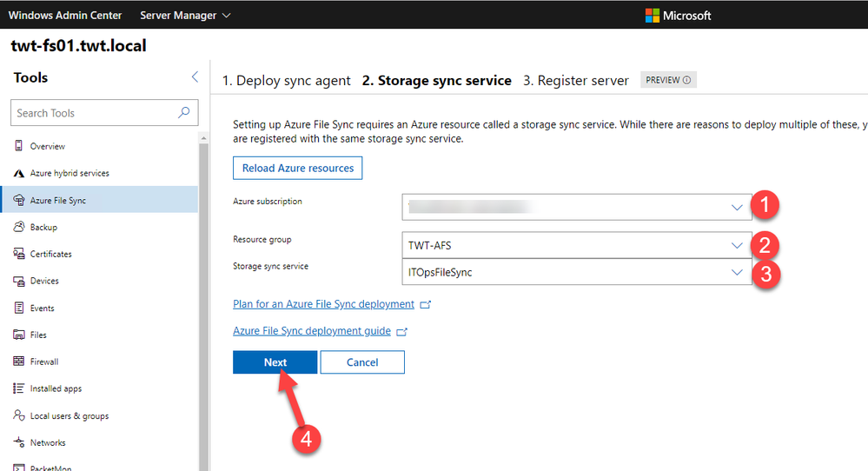This screenshot has height=471, width=868.
Task: Click the Networks icon in sidebar
Action: click(x=19, y=442)
